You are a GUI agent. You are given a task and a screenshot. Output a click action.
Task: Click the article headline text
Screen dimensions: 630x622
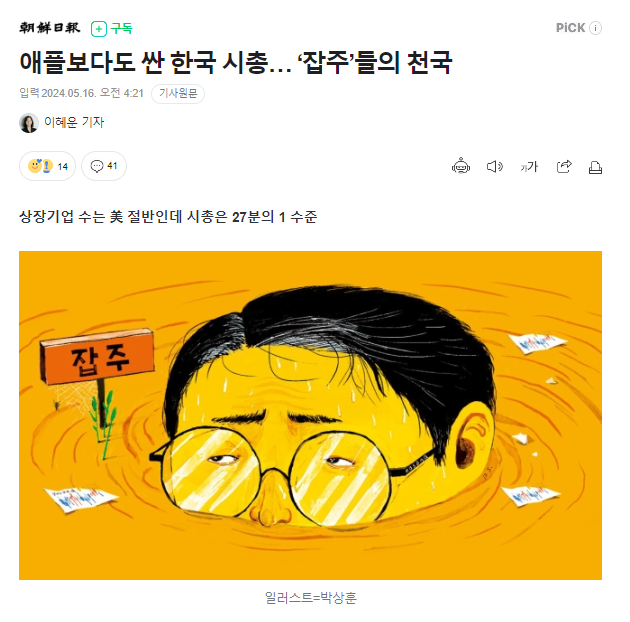236,63
